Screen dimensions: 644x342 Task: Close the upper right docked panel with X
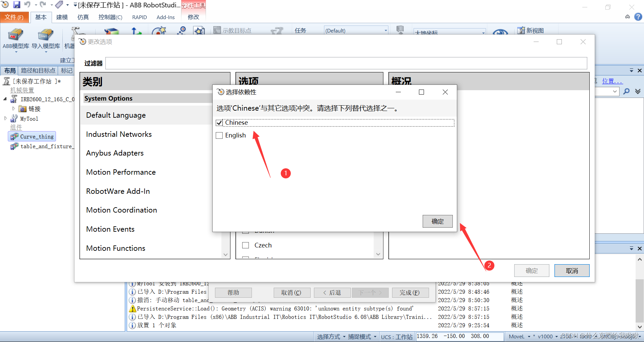pos(640,70)
